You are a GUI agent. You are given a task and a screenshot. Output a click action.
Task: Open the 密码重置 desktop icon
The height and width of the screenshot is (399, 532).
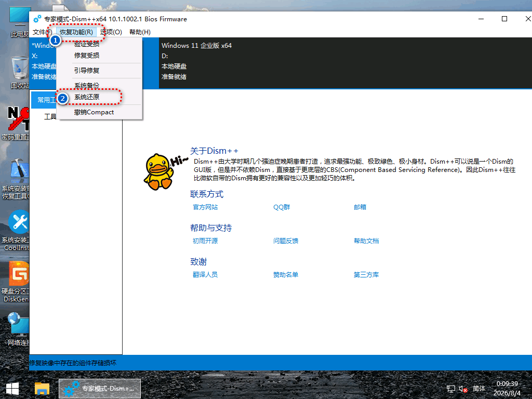pyautogui.click(x=18, y=123)
